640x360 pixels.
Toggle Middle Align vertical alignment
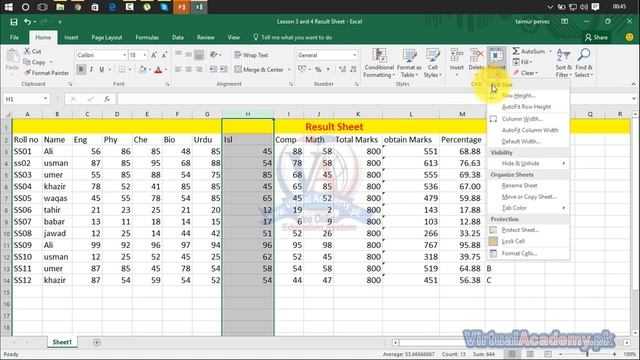click(x=189, y=55)
